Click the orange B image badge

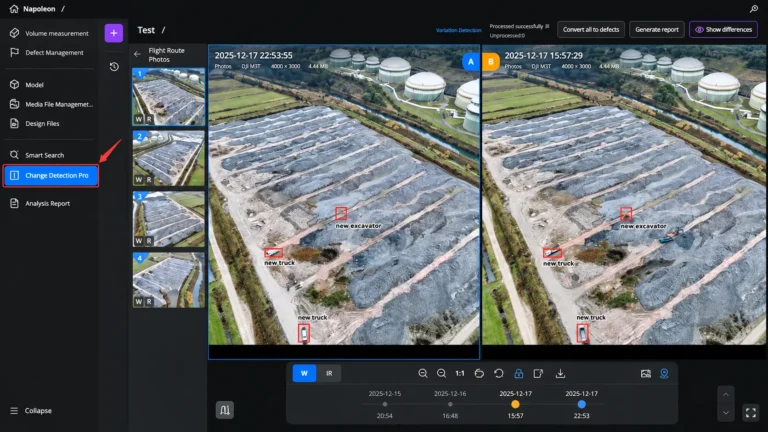[491, 62]
